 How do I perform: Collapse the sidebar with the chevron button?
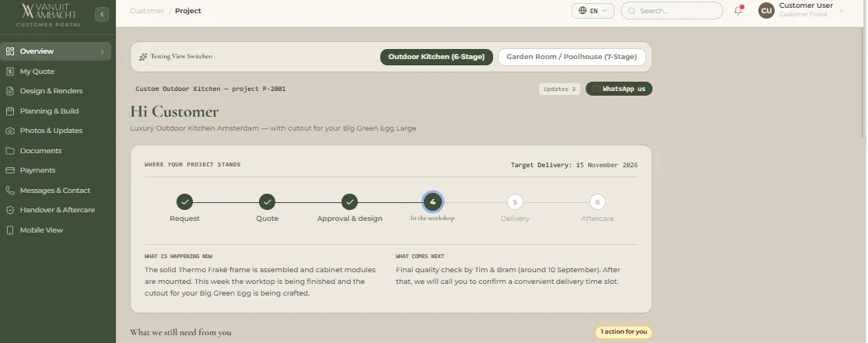click(x=102, y=14)
